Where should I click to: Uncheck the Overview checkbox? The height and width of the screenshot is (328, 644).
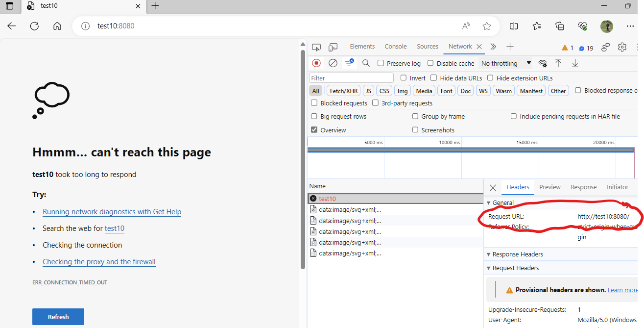coord(314,130)
